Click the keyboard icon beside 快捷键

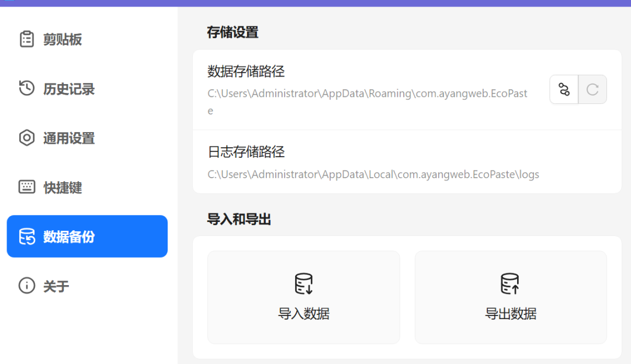(26, 187)
